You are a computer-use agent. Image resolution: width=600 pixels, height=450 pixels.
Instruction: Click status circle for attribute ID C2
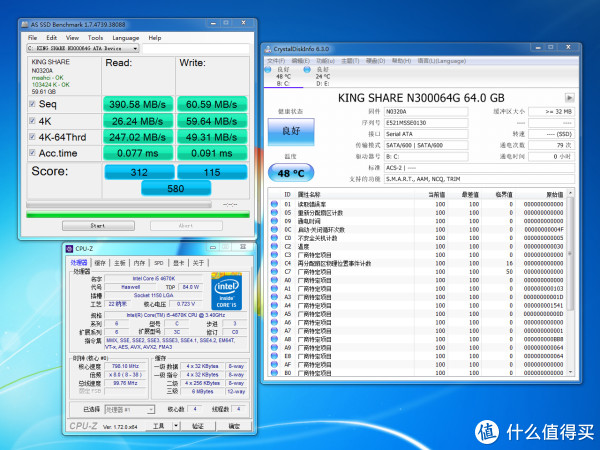click(x=274, y=246)
